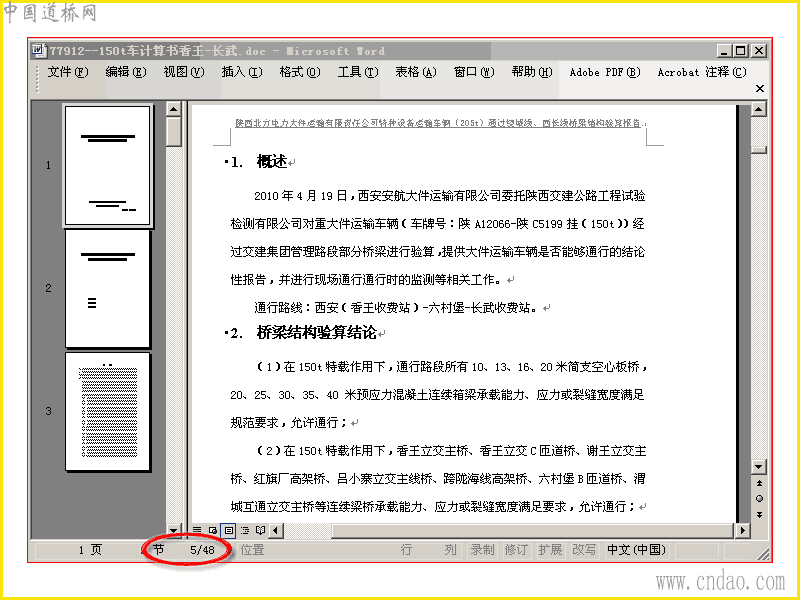Toggle 修订 track changes indicator

[x=516, y=550]
